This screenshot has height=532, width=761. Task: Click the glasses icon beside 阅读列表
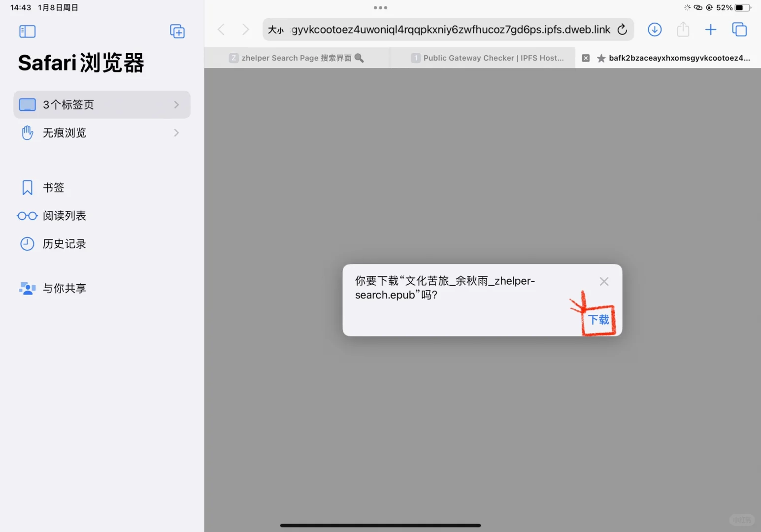tap(27, 216)
